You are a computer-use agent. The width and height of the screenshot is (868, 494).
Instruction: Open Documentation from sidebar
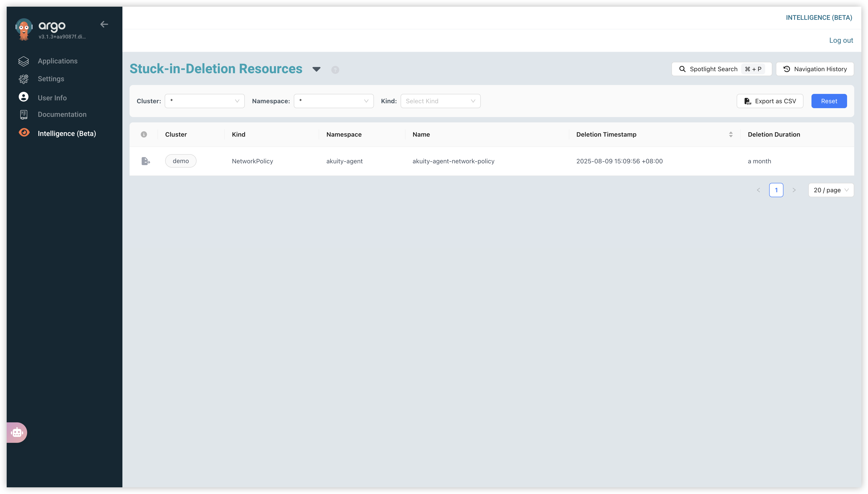62,114
